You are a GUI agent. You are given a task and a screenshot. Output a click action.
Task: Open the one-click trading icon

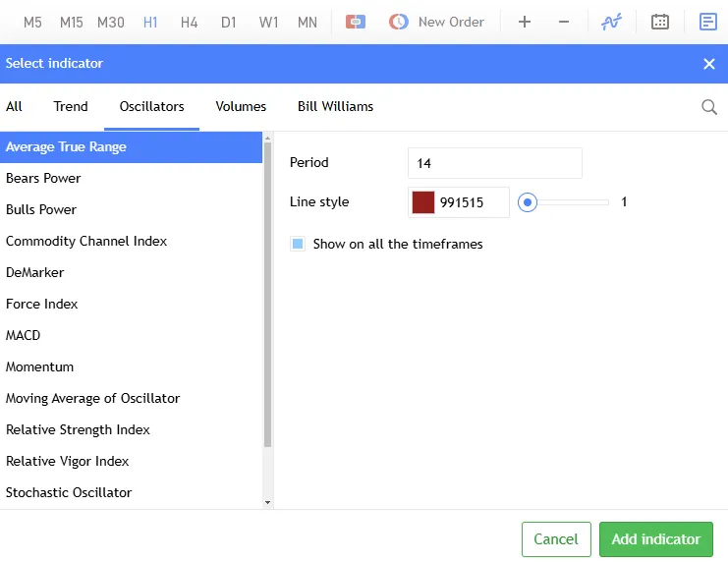[x=356, y=22]
